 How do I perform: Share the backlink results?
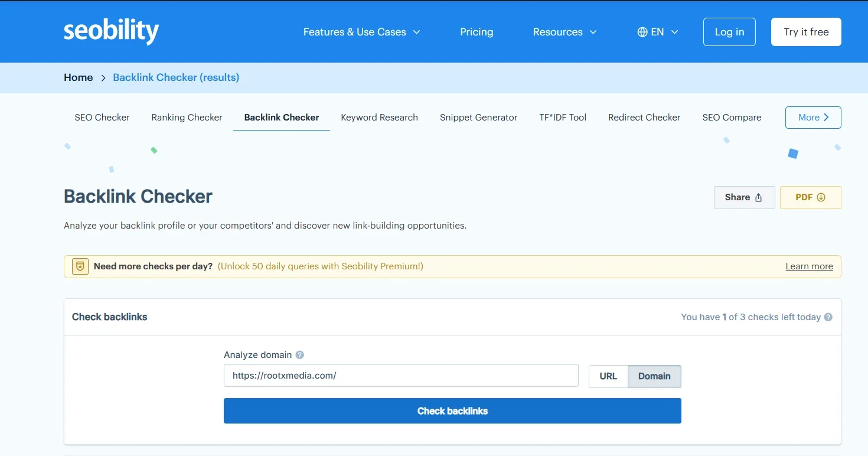click(x=744, y=197)
